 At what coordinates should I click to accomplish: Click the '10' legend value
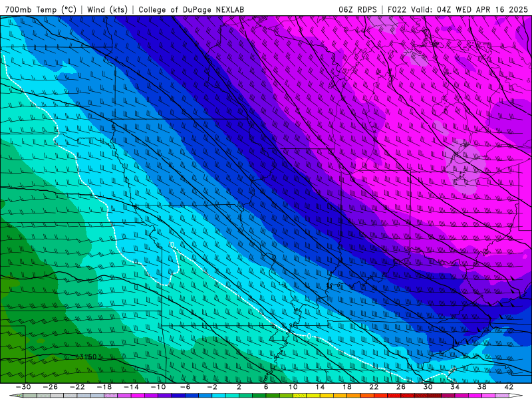[293, 387]
